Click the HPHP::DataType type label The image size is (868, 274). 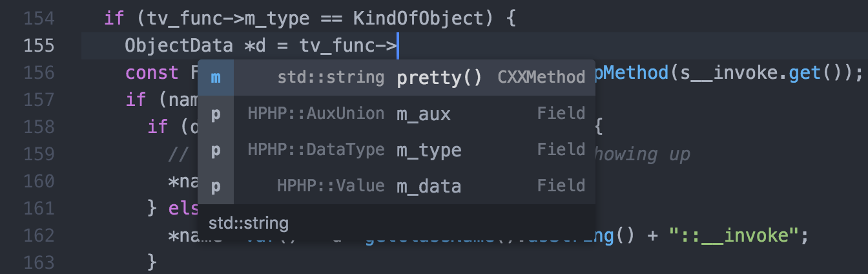[316, 150]
